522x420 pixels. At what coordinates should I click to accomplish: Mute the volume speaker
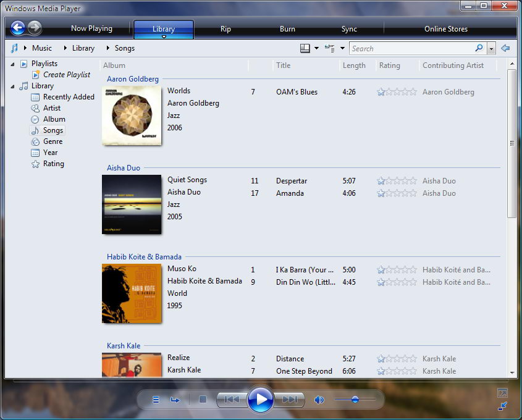319,400
